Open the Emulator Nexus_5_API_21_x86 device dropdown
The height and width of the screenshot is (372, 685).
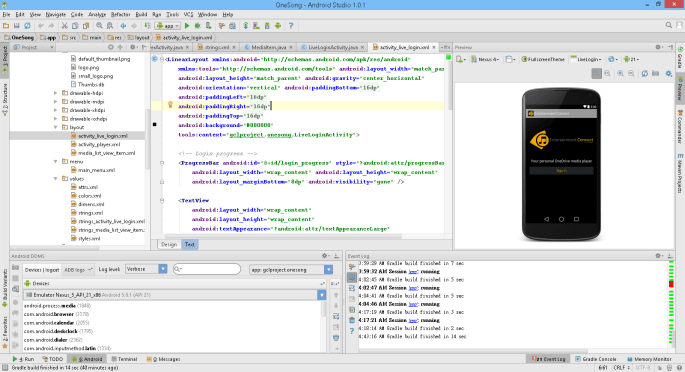[175, 295]
